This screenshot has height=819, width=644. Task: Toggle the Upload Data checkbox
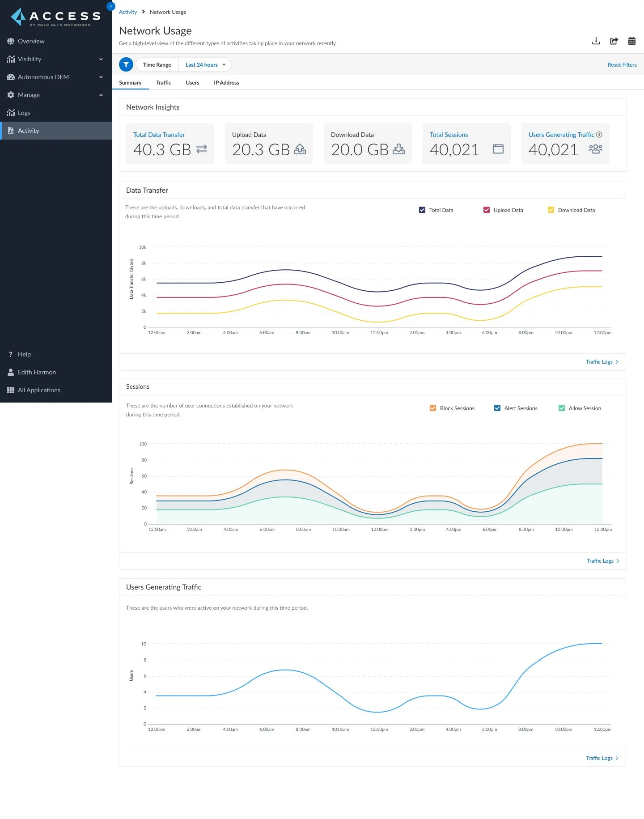point(487,210)
